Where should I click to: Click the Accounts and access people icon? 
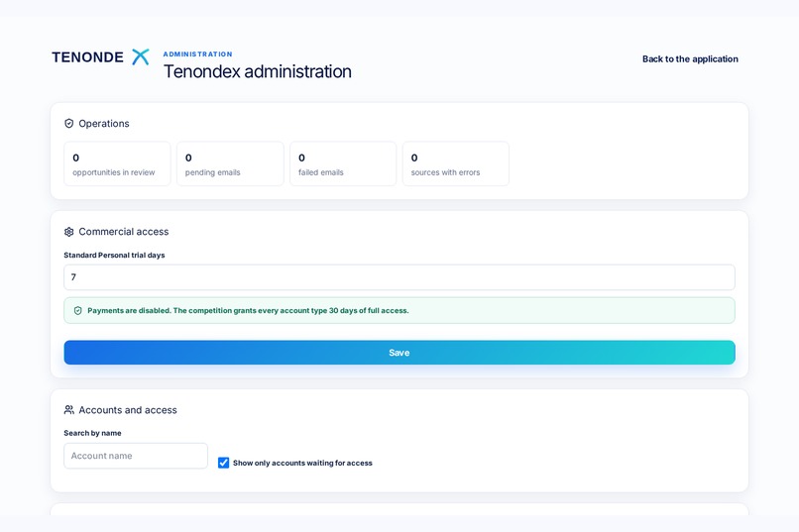[68, 410]
